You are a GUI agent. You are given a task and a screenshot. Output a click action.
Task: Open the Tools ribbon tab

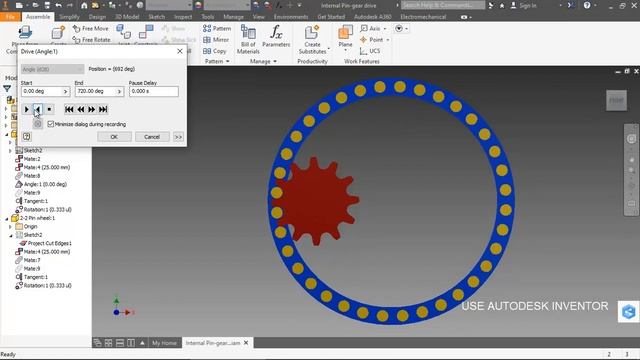coord(208,17)
